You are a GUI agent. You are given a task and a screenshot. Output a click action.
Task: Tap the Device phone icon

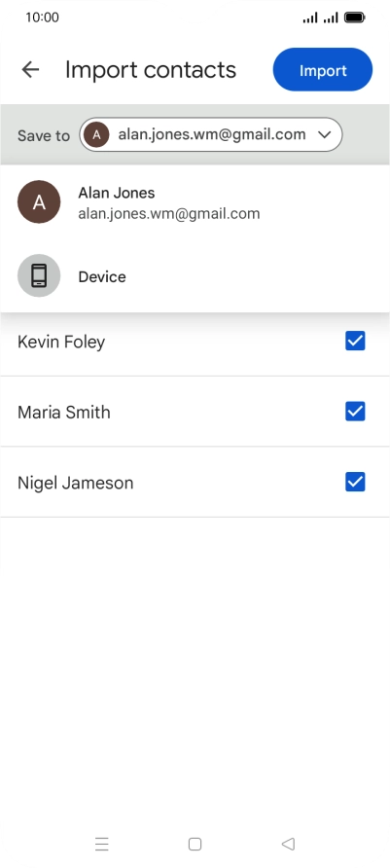coord(39,275)
